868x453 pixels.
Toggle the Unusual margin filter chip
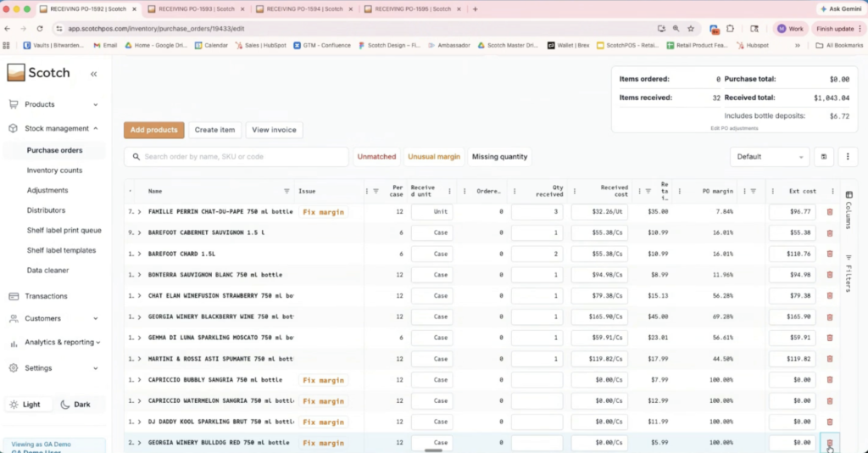click(434, 157)
